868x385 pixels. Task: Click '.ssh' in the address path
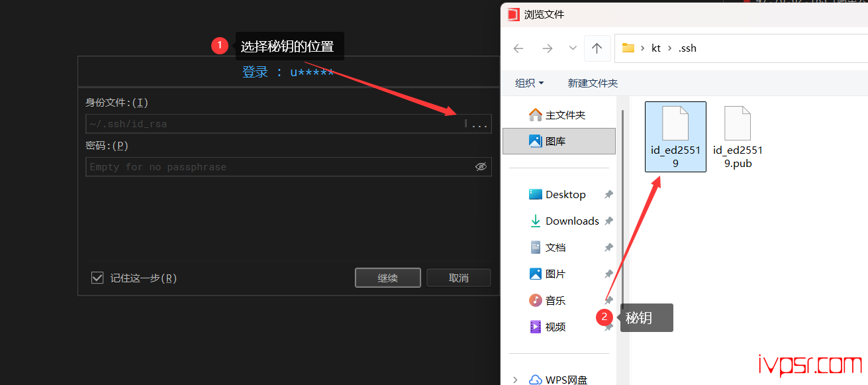coord(687,48)
